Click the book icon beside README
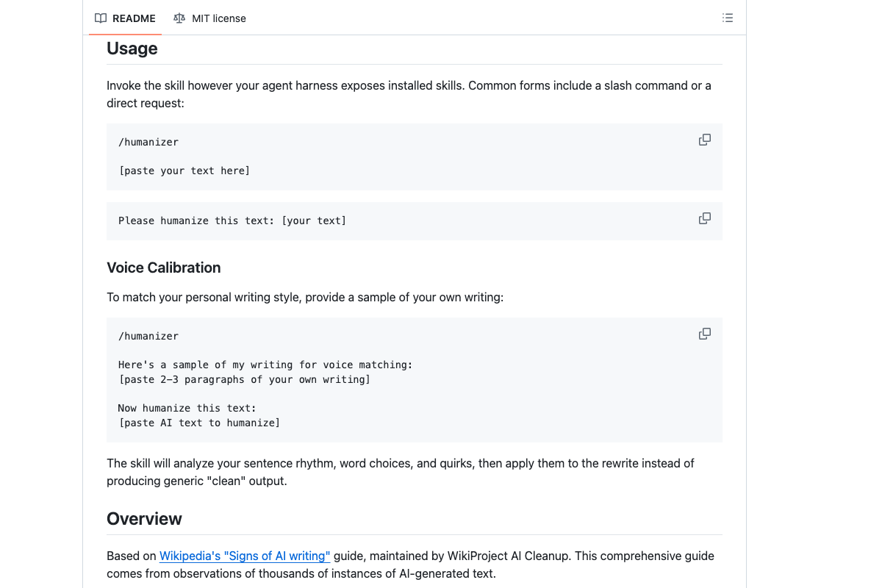882x588 pixels. [101, 18]
